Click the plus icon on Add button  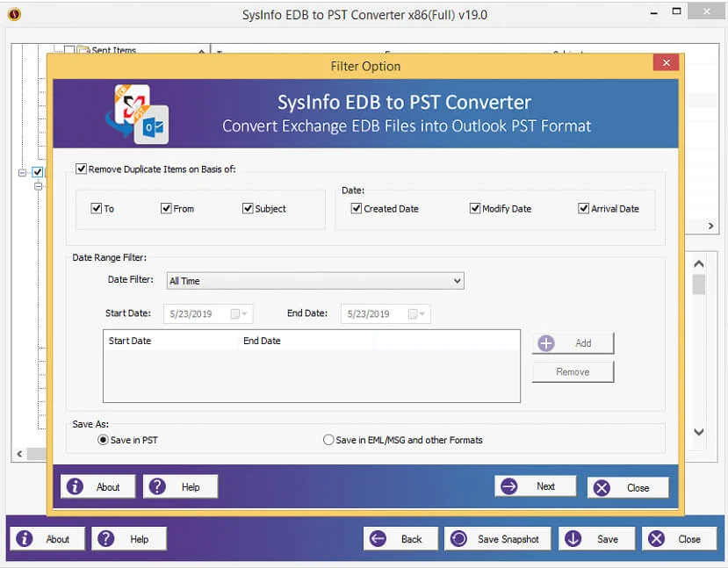click(x=546, y=343)
